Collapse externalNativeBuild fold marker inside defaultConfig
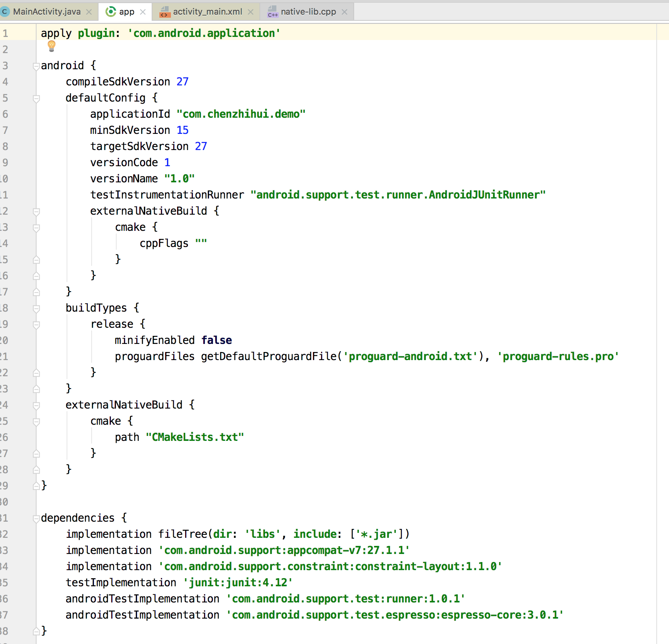This screenshot has width=669, height=644. click(36, 212)
